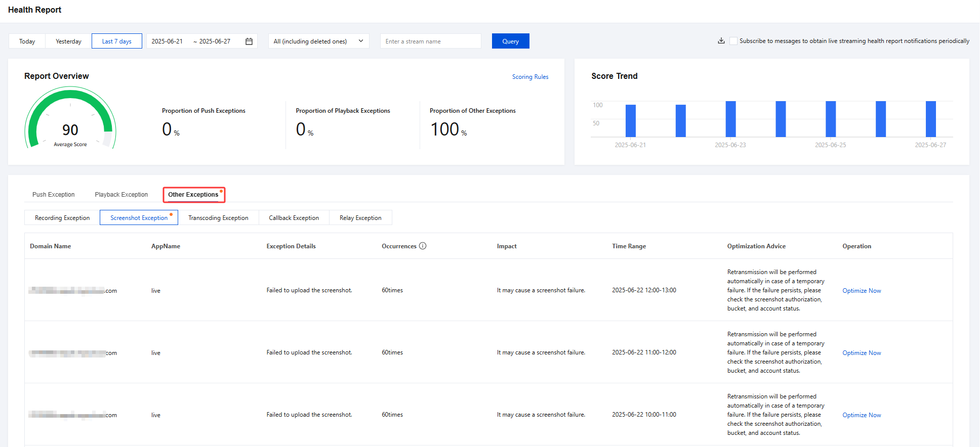Viewport: 980px width, 447px height.
Task: Select the Today time range
Action: coord(27,41)
